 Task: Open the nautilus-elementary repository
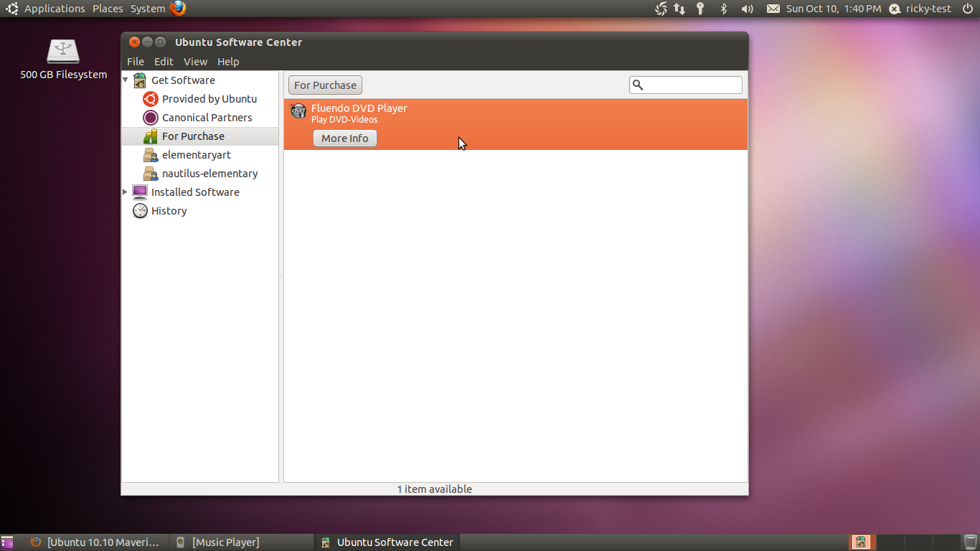(209, 174)
